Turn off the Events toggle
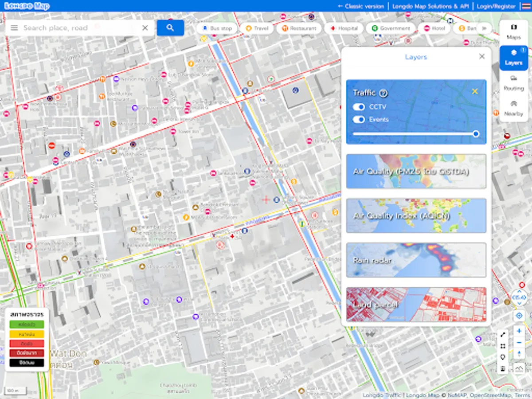The image size is (532, 399). coord(358,120)
